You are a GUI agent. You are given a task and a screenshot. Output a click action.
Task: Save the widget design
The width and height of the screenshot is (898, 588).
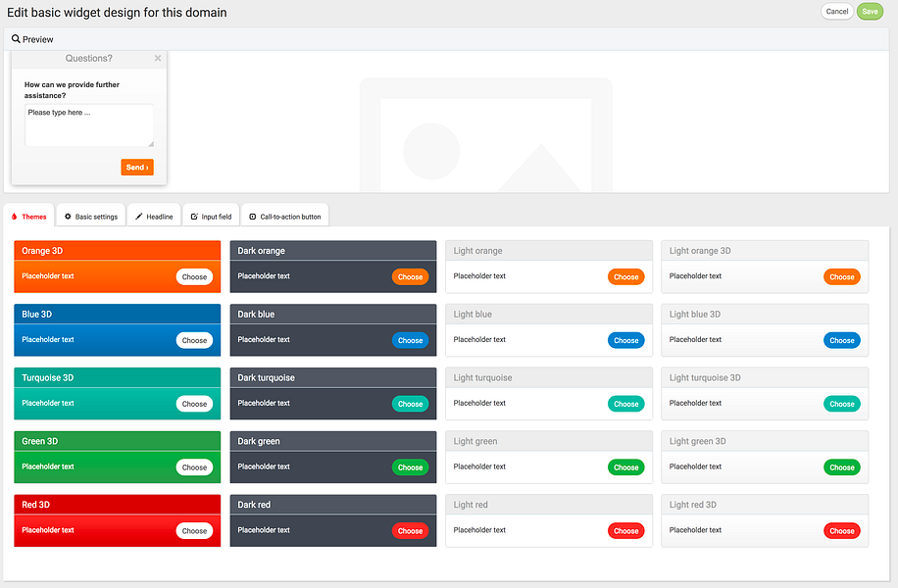pyautogui.click(x=870, y=12)
